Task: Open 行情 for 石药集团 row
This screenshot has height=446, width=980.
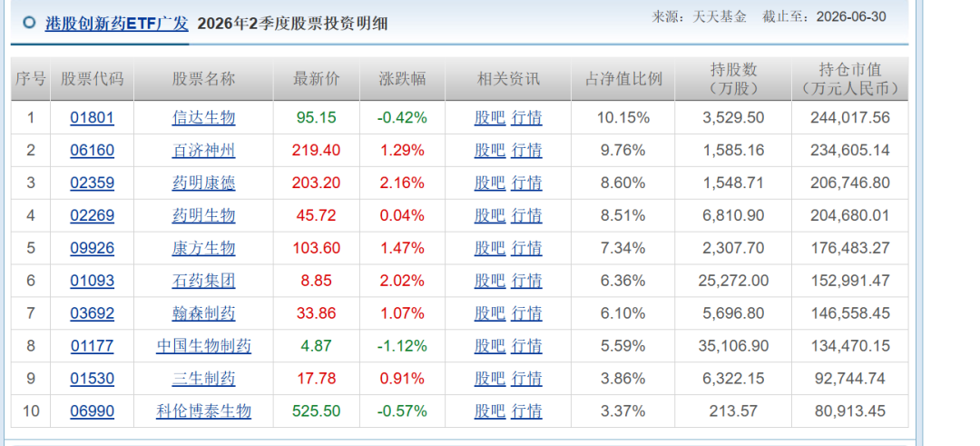Action: click(526, 281)
